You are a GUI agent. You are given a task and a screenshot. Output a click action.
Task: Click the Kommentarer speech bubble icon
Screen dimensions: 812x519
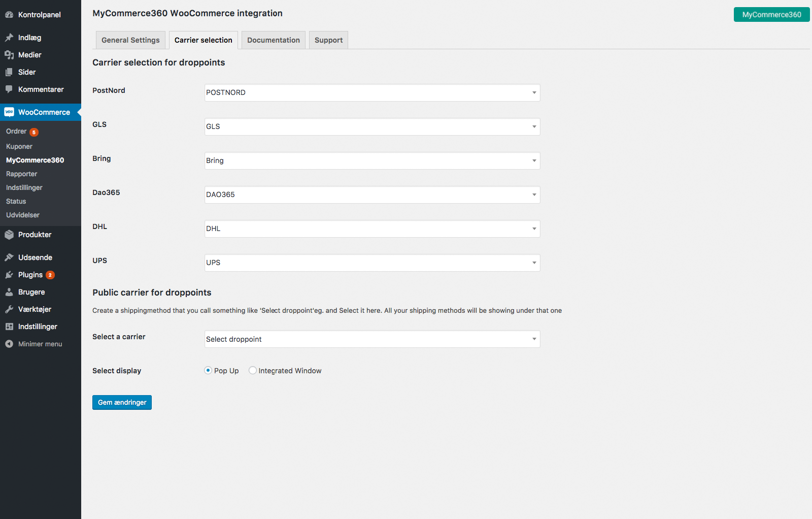[9, 89]
